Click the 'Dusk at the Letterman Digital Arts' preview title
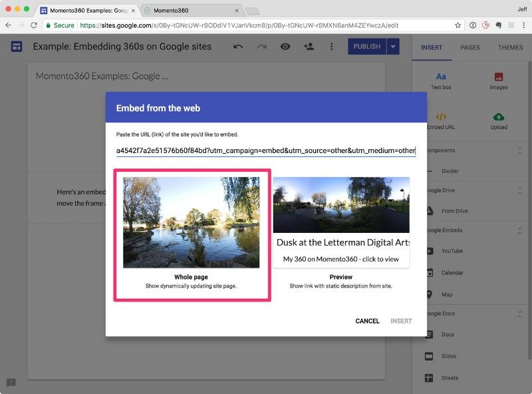532x394 pixels. (x=342, y=242)
